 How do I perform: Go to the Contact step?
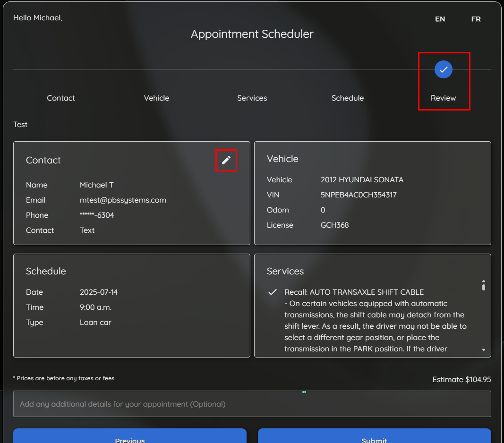coord(61,98)
